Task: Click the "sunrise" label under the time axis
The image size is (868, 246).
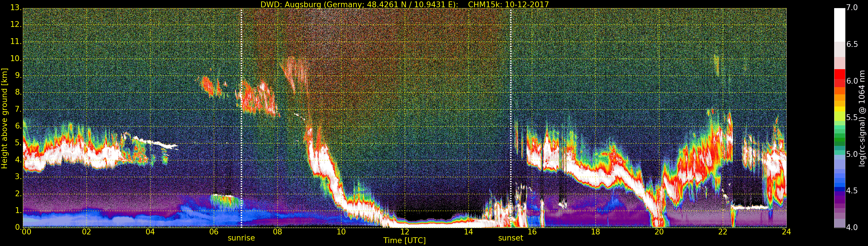Action: [x=241, y=238]
